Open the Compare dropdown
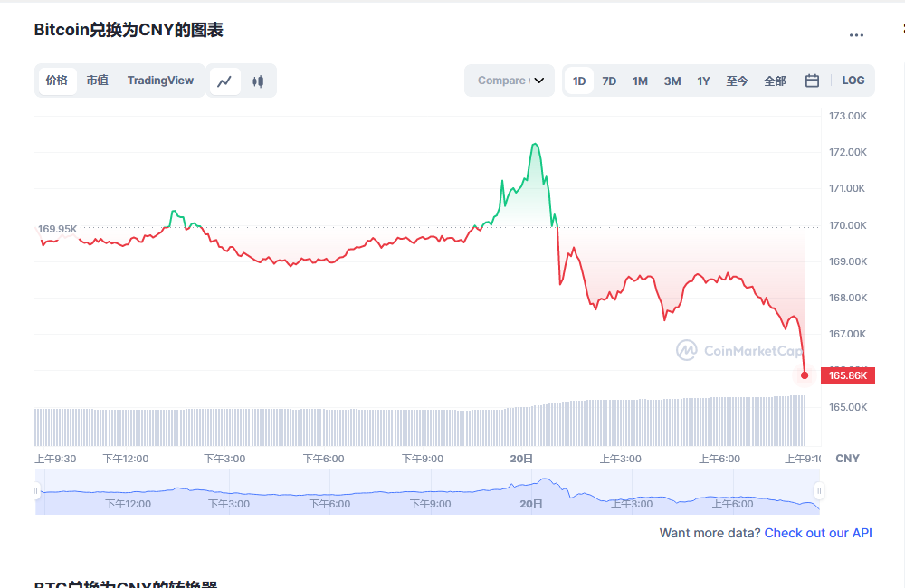905x588 pixels. click(x=510, y=81)
